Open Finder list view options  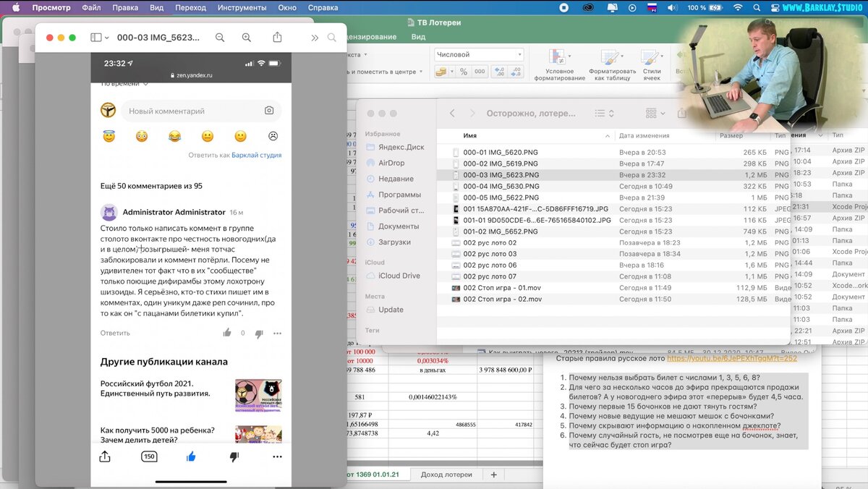604,114
